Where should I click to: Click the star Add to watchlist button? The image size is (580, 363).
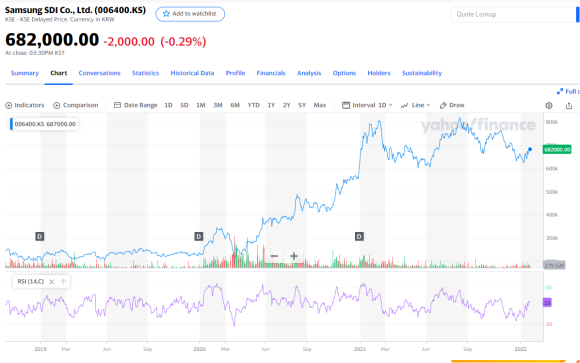[190, 14]
